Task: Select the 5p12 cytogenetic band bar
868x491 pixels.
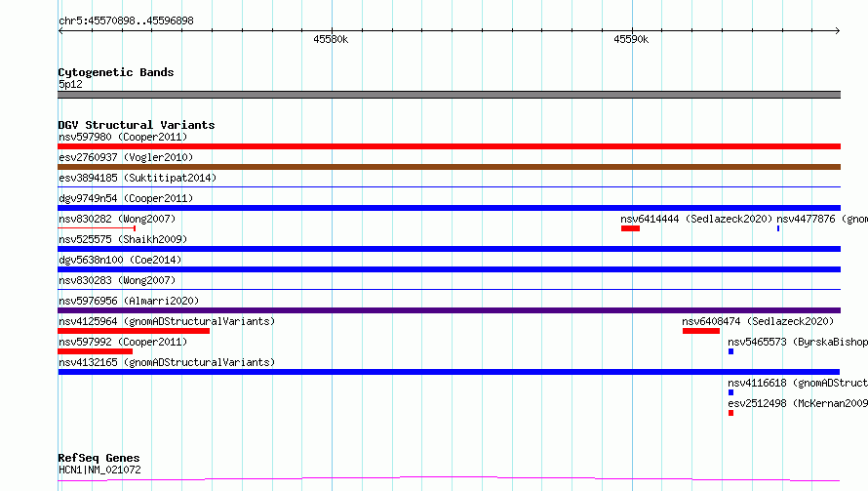Action: (x=449, y=95)
